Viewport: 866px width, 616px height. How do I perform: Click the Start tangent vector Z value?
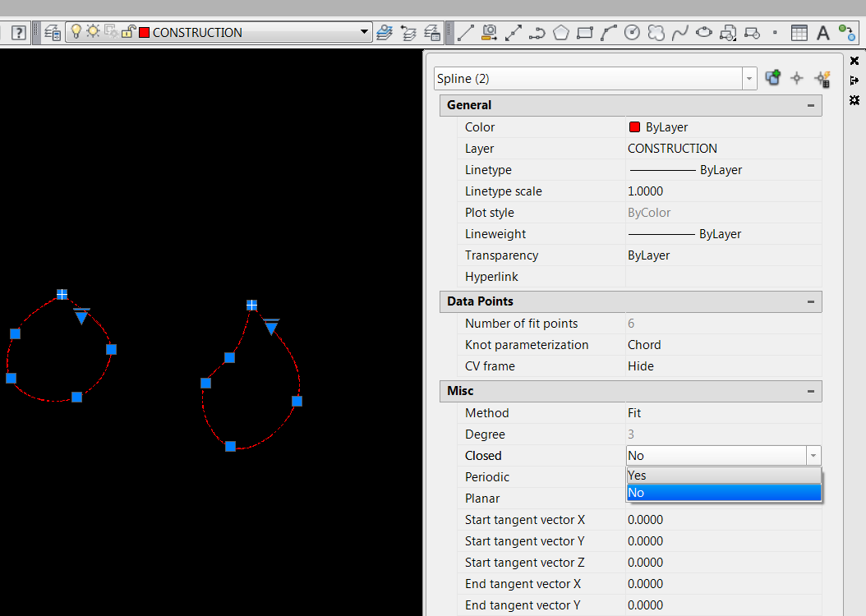click(724, 563)
